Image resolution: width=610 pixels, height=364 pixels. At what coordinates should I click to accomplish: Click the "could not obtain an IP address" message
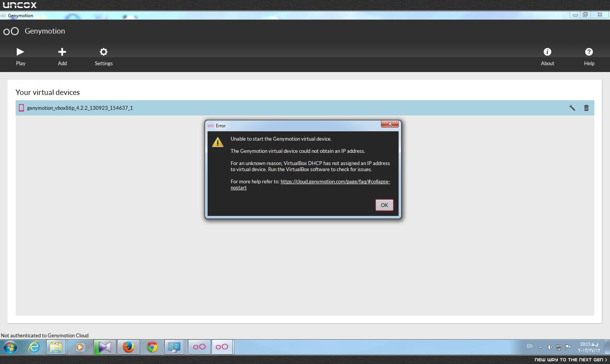click(298, 151)
